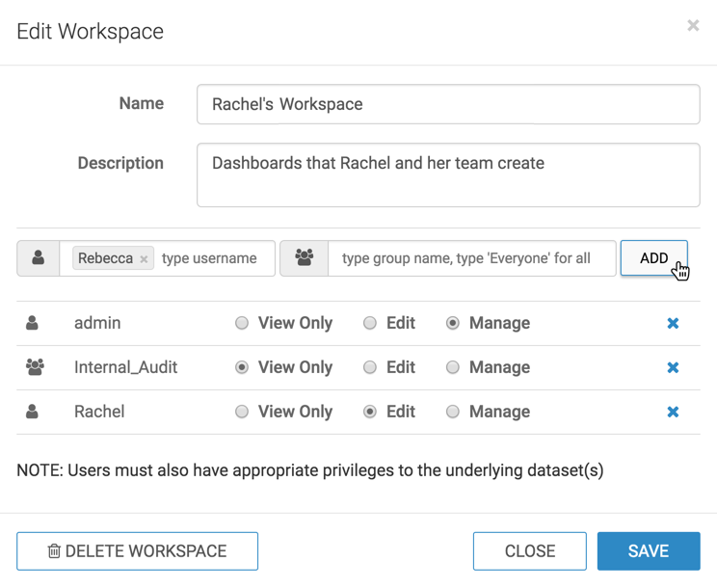Screen dimensions: 717x588
Task: Click into the group name input field
Action: (x=470, y=258)
